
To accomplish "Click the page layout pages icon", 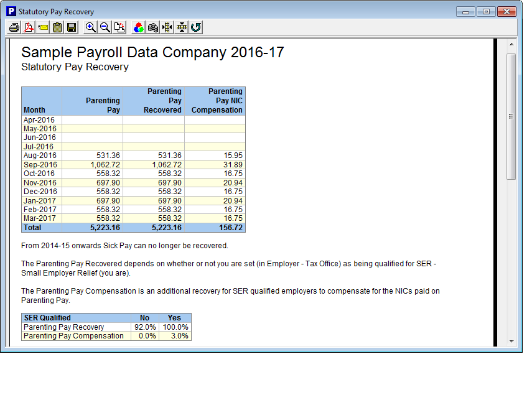I will click(119, 27).
